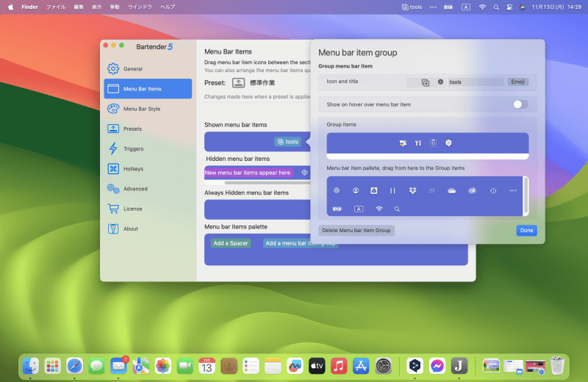The width and height of the screenshot is (588, 382).
Task: Click the Time Machine clock icon in pallete
Action: point(493,191)
